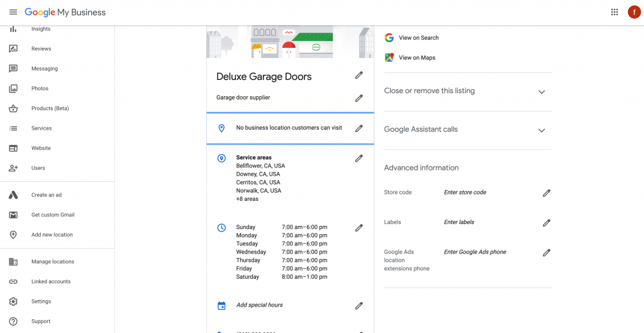Viewport: 644px width, 333px height.
Task: Open Users in the sidebar
Action: (38, 168)
